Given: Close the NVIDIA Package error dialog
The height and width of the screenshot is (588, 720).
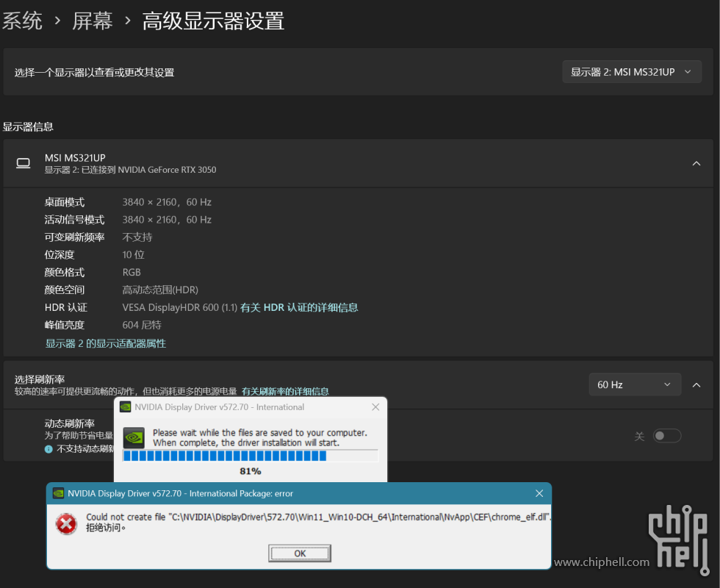Looking at the screenshot, I should (539, 493).
